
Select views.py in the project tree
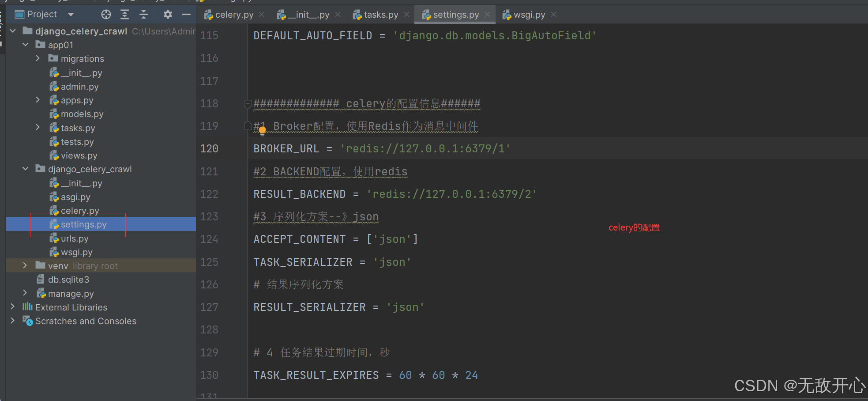click(79, 155)
